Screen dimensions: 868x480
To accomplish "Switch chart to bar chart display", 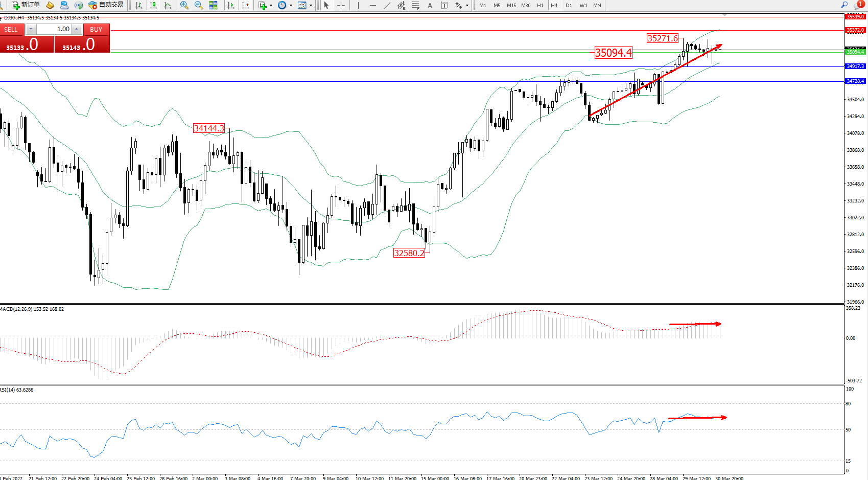I will 138,5.
